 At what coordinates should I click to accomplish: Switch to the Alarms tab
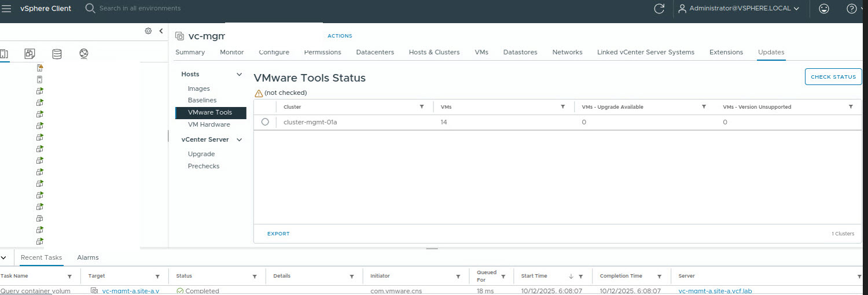coord(88,257)
